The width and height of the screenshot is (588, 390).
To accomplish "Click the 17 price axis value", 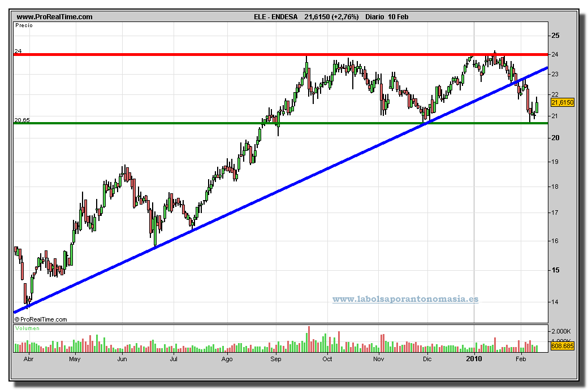I will 555,213.
